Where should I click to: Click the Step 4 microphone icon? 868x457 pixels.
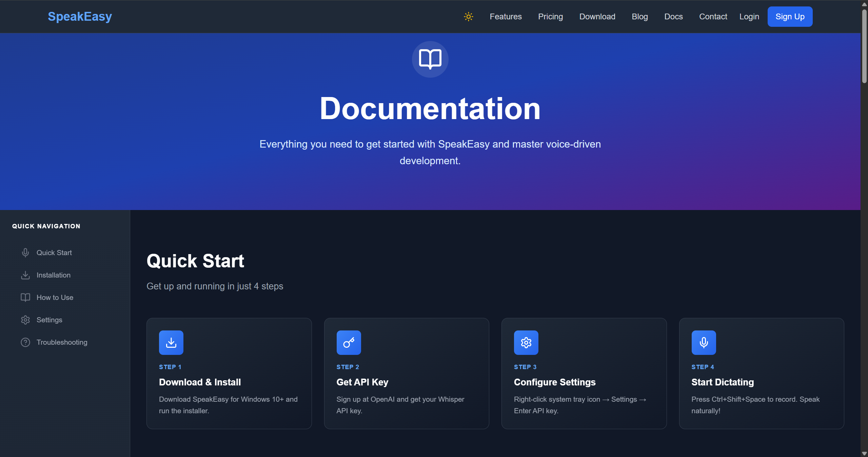pyautogui.click(x=704, y=343)
